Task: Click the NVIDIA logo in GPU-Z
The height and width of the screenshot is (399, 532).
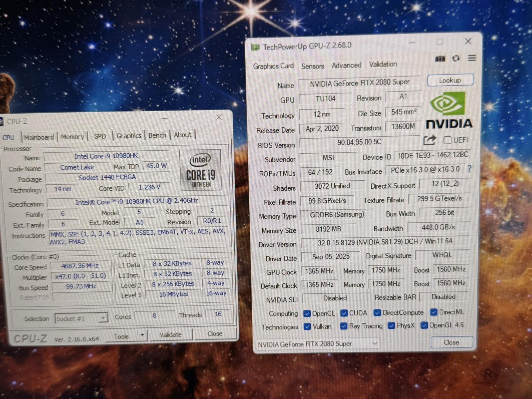Action: (449, 110)
